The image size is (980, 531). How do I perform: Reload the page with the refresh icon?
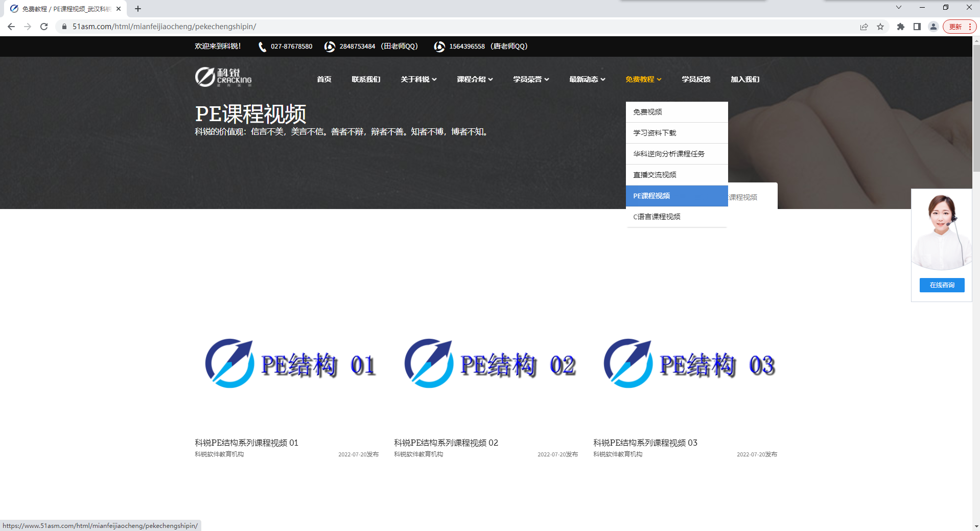pos(44,27)
